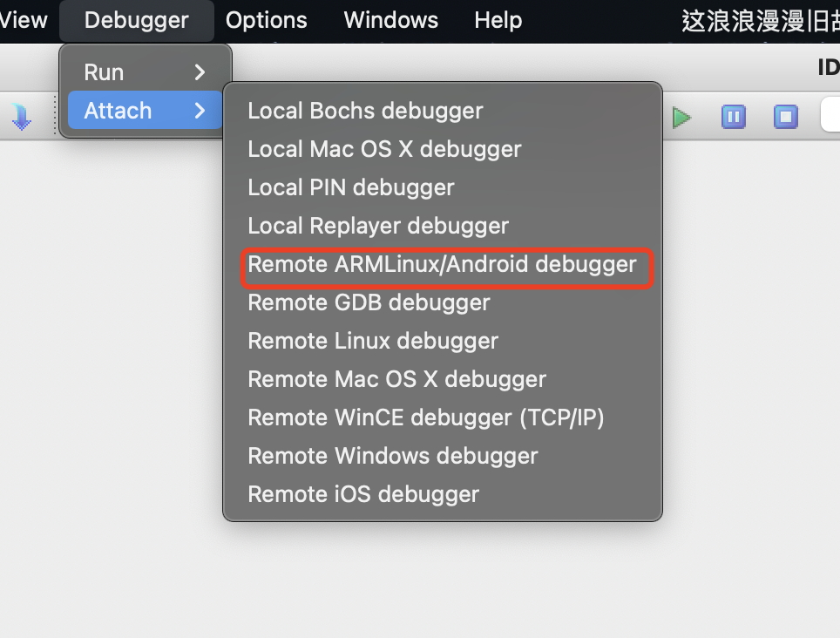Open the Windows menu
Viewport: 840px width, 638px height.
391,20
